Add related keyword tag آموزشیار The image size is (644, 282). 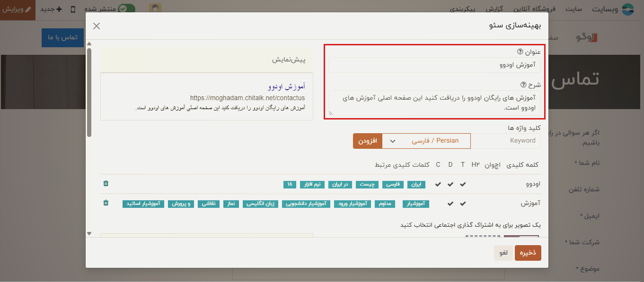[416, 204]
